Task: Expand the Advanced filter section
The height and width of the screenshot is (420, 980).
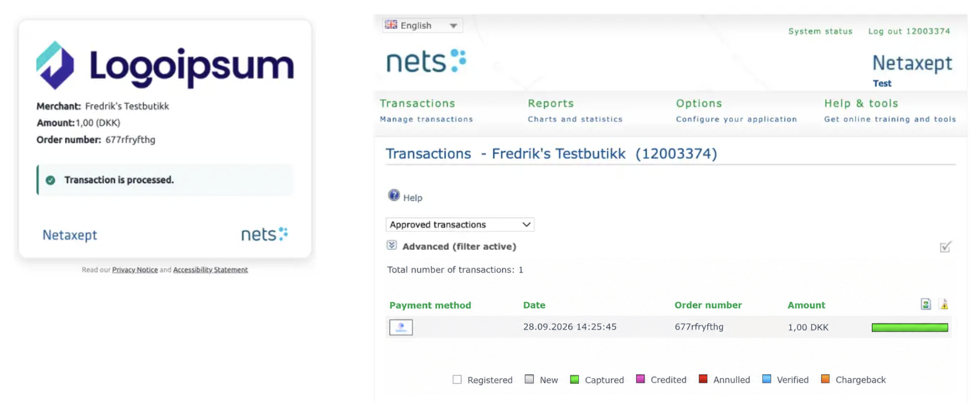Action: pyautogui.click(x=392, y=245)
